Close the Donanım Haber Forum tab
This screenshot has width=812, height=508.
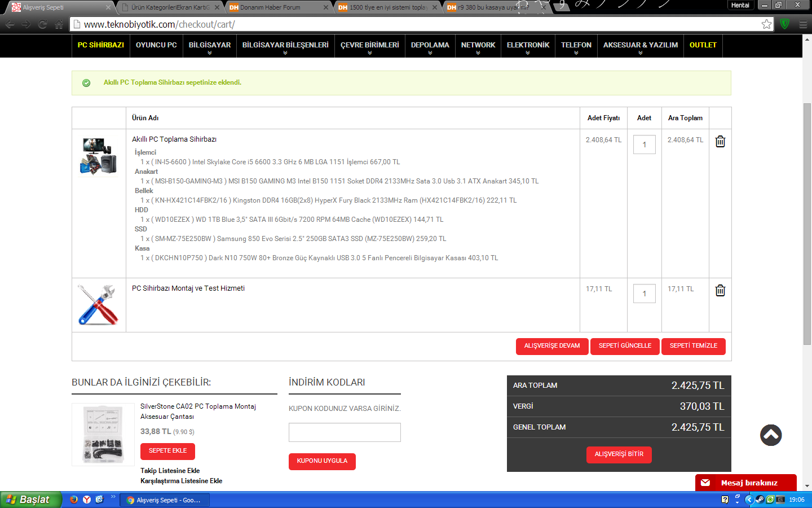click(x=326, y=7)
